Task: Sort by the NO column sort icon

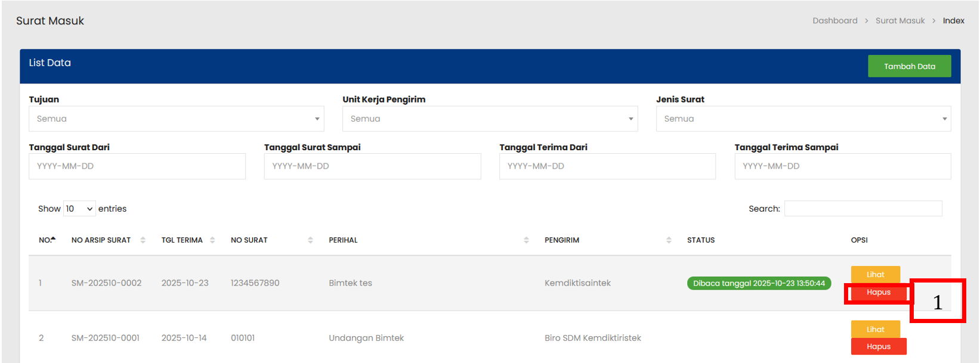Action: click(x=52, y=240)
